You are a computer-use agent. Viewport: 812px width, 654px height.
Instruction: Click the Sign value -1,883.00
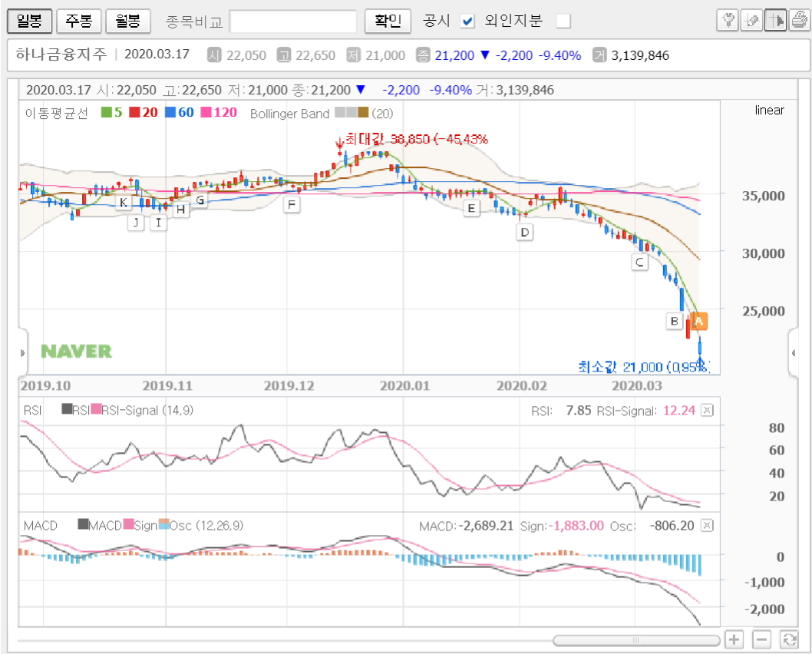pyautogui.click(x=576, y=526)
